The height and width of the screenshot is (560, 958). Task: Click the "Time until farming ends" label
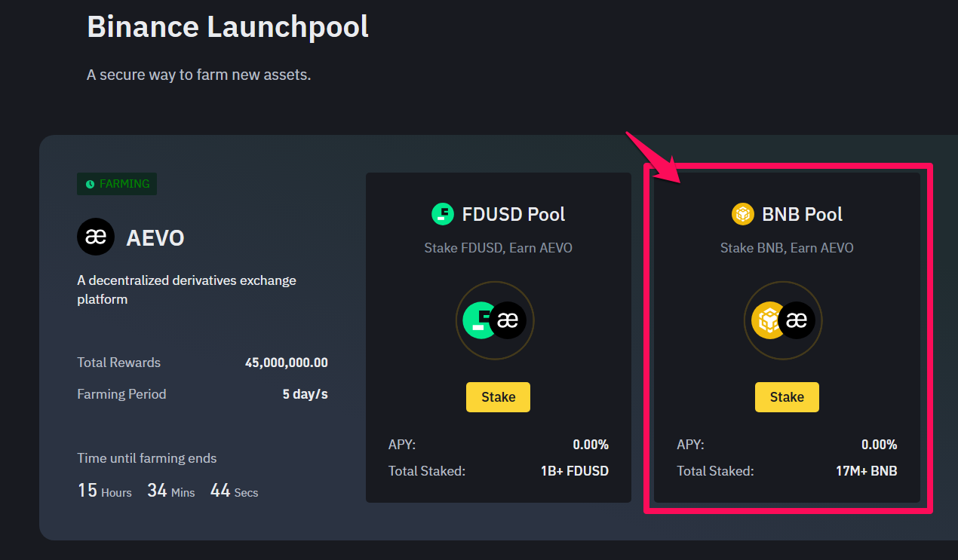(x=147, y=458)
